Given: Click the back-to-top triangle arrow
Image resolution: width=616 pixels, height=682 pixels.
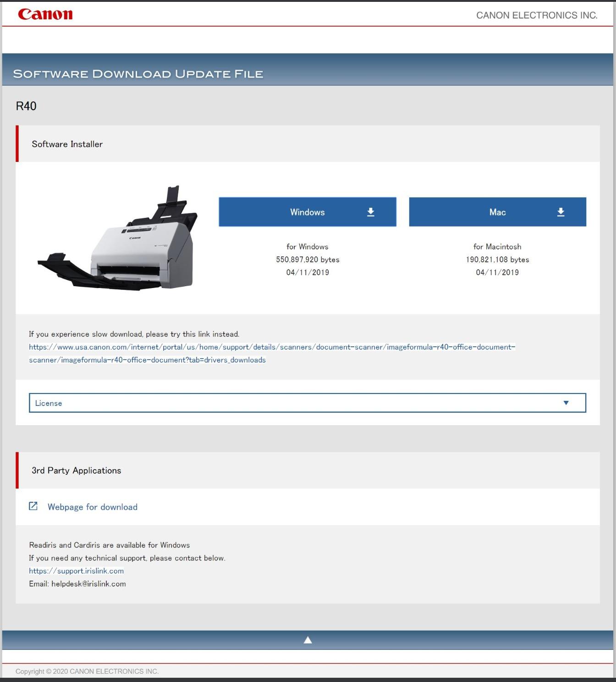Looking at the screenshot, I should 308,640.
